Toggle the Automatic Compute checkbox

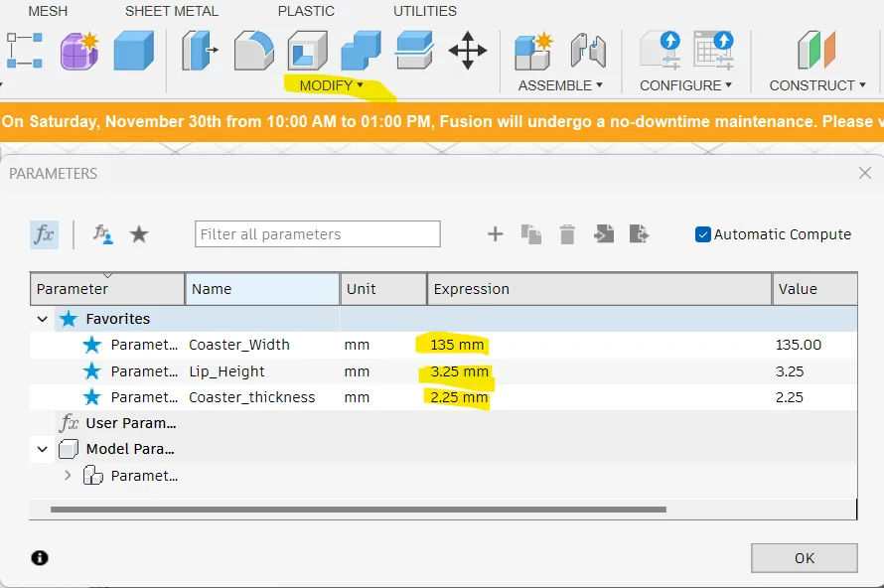pos(703,234)
